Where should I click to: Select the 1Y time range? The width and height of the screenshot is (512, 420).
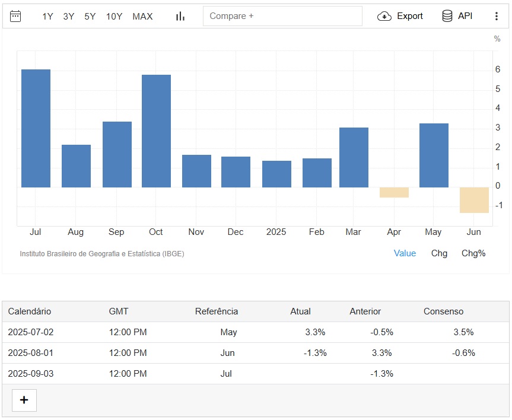pyautogui.click(x=47, y=17)
